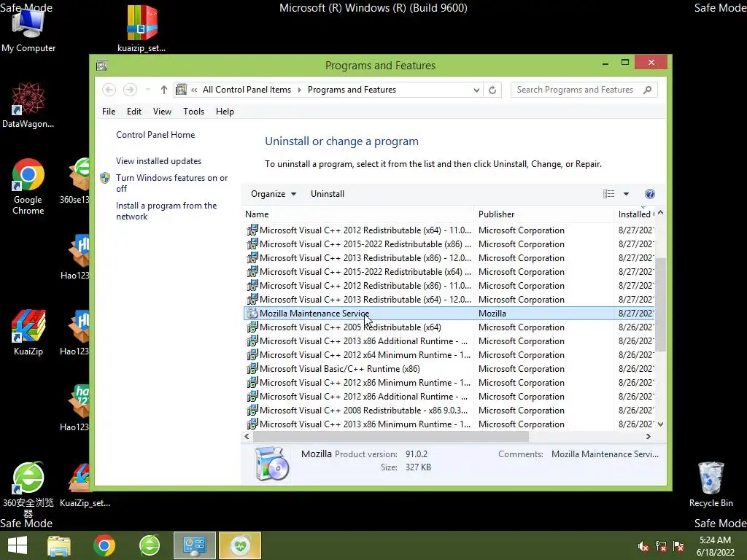The height and width of the screenshot is (560, 747).
Task: Click inside Search Programs and Features box
Action: (x=575, y=90)
